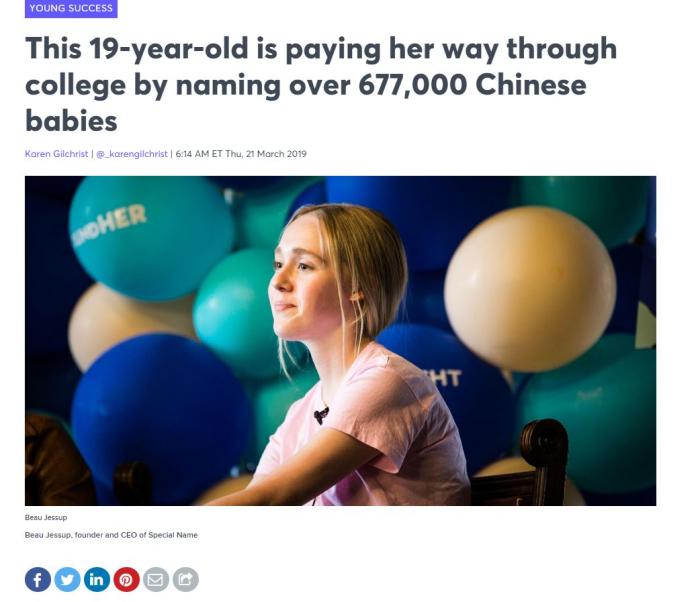Click the wooden chair post in photo
Viewport: 700px width, 602px height.
tap(544, 462)
